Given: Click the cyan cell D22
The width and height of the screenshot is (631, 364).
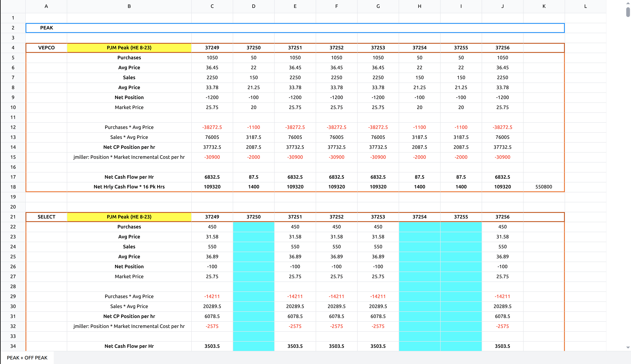Looking at the screenshot, I should point(253,227).
